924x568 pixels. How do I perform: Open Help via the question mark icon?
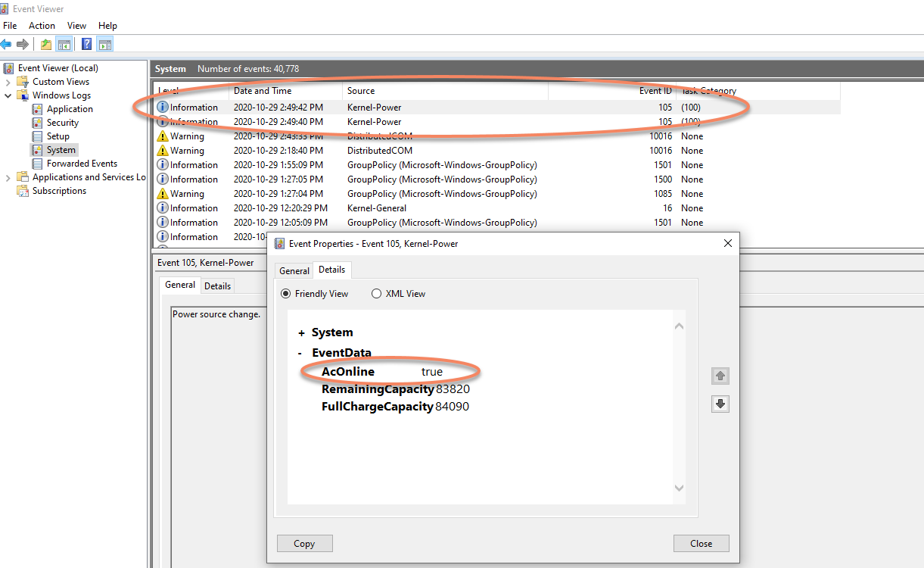coord(87,45)
